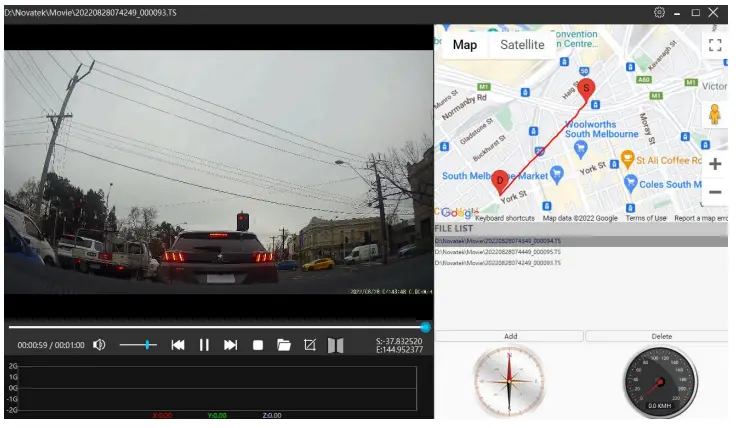This screenshot has width=736, height=428.
Task: Select the Street View pegman
Action: [714, 114]
